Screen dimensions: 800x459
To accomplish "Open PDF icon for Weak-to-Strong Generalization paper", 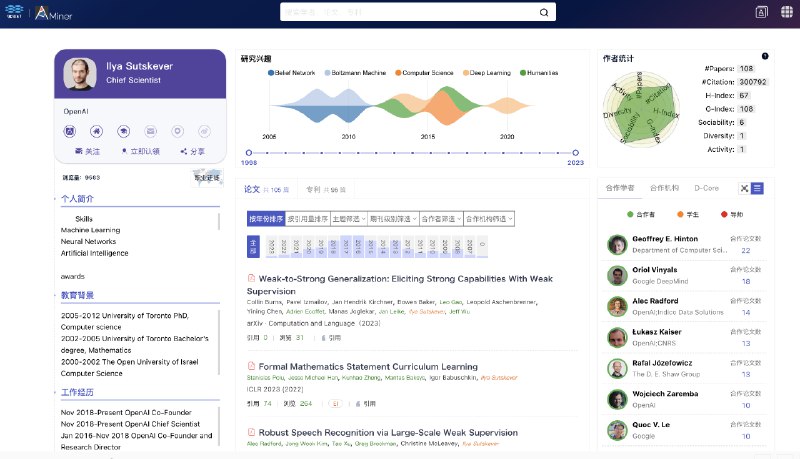I will pyautogui.click(x=251, y=278).
